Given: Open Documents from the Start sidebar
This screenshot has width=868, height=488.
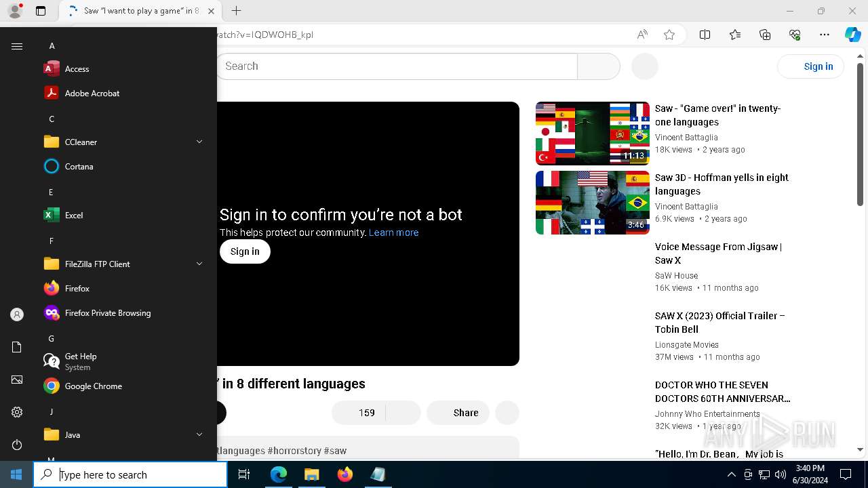Looking at the screenshot, I should 17,347.
